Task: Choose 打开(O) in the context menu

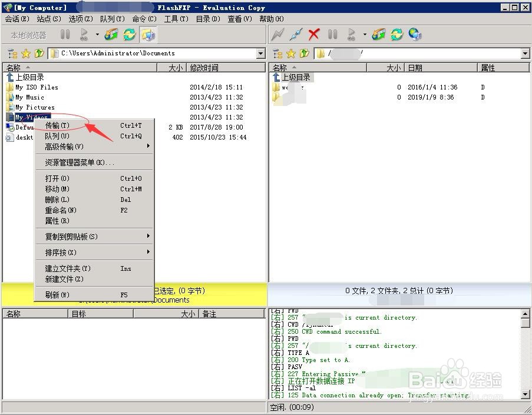Action: pos(94,178)
